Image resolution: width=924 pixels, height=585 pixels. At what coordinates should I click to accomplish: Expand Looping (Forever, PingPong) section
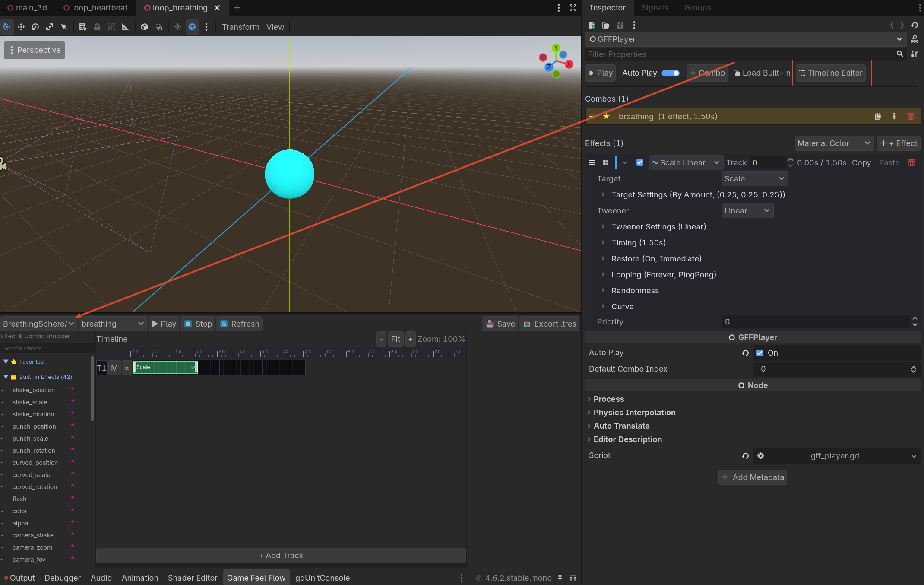pyautogui.click(x=603, y=275)
